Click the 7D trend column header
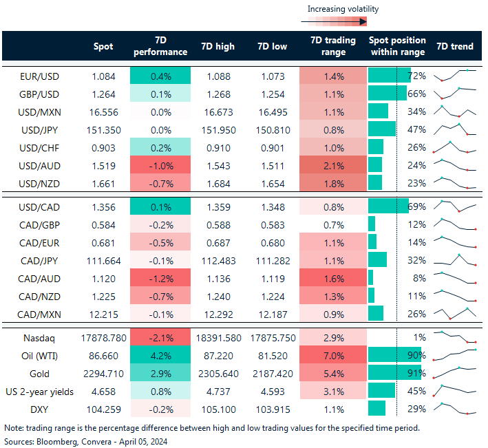Viewport: 488px width, 448px height. point(455,46)
